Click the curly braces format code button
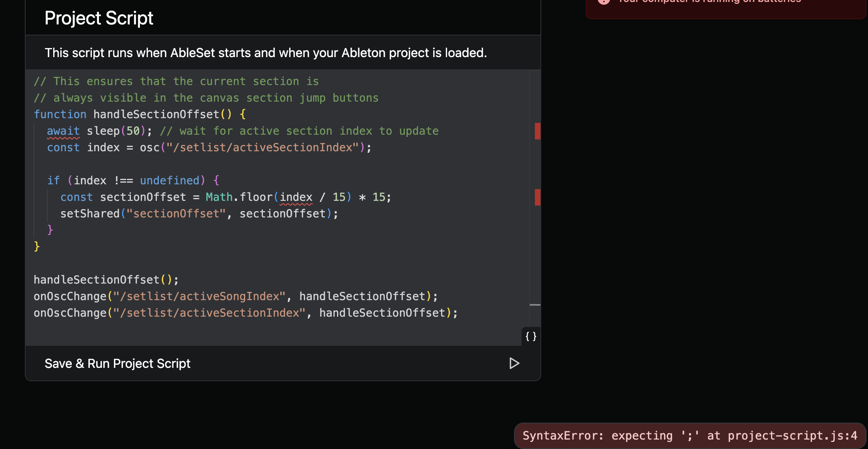 (531, 336)
